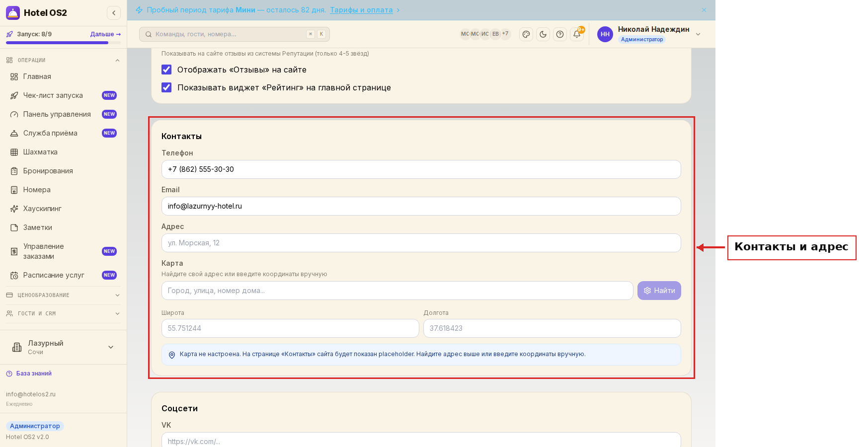Open Номера in sidebar

pos(64,190)
